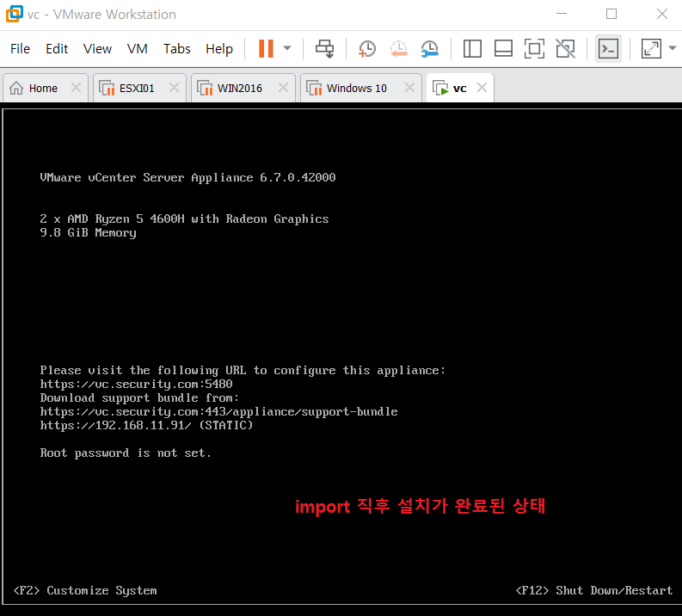Minimize the VMware Workstation window
Viewport: 682px width, 616px height.
click(x=562, y=14)
